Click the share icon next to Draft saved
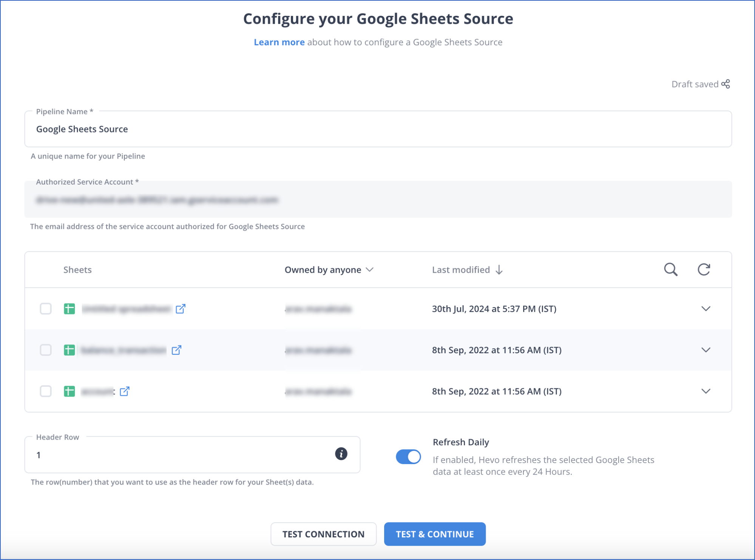The height and width of the screenshot is (560, 755). (726, 84)
